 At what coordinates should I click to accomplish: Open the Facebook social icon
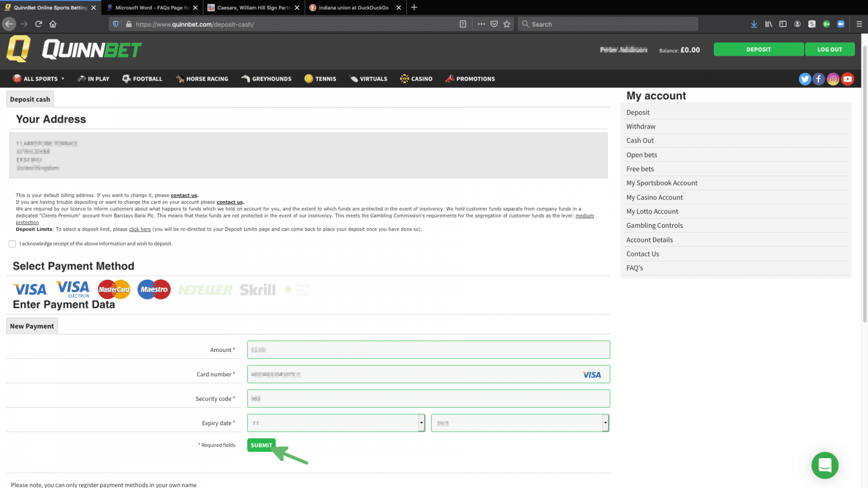coord(819,79)
